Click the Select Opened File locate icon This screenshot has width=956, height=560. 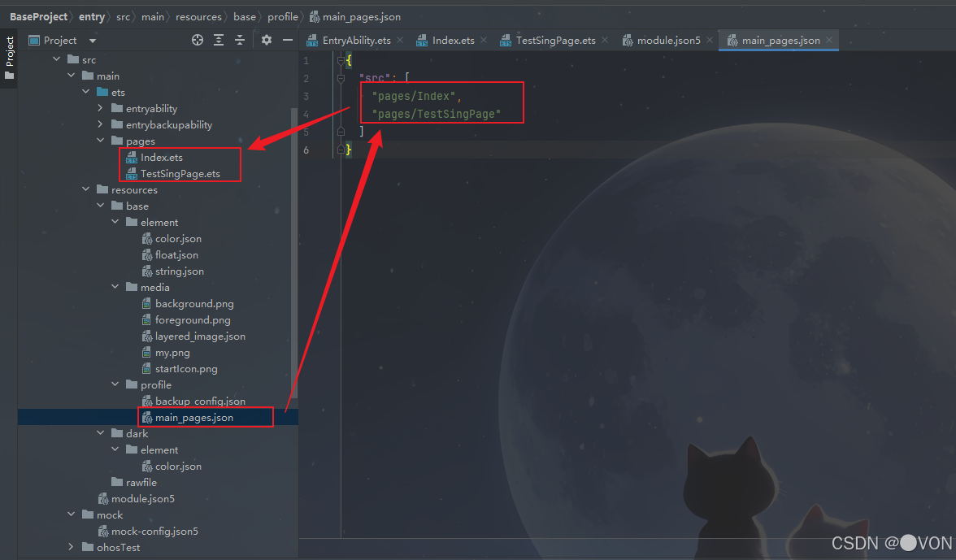tap(197, 40)
